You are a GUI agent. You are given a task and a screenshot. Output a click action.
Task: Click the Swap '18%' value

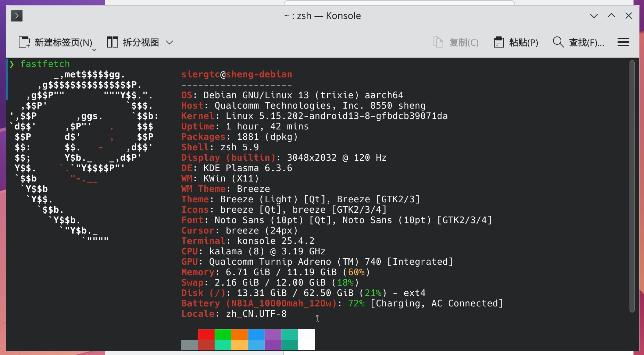pyautogui.click(x=345, y=282)
